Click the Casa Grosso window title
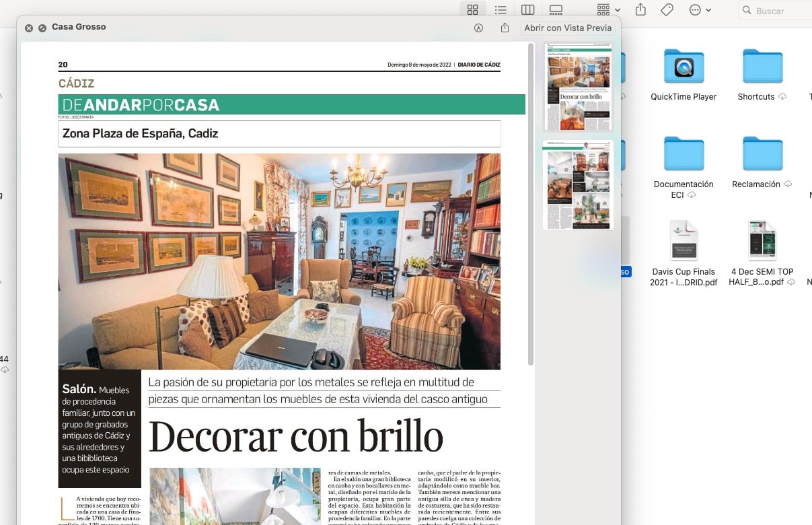The width and height of the screenshot is (812, 525). pyautogui.click(x=79, y=27)
